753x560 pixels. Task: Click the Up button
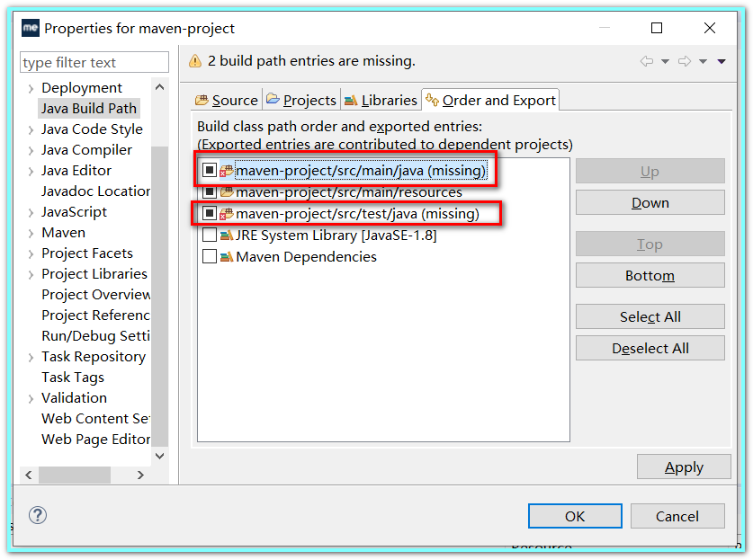click(x=650, y=171)
